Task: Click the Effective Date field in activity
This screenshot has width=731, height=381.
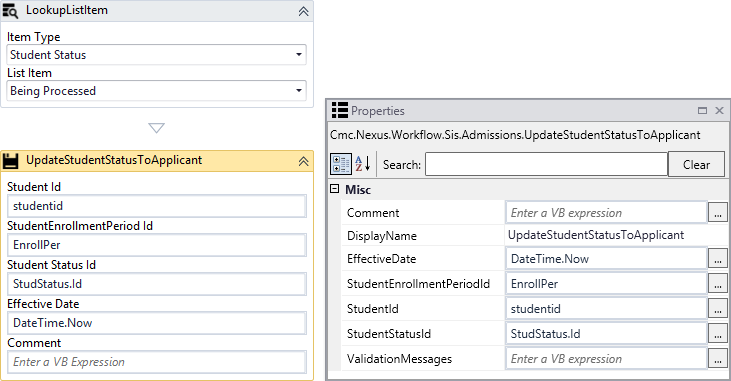Action: point(157,323)
